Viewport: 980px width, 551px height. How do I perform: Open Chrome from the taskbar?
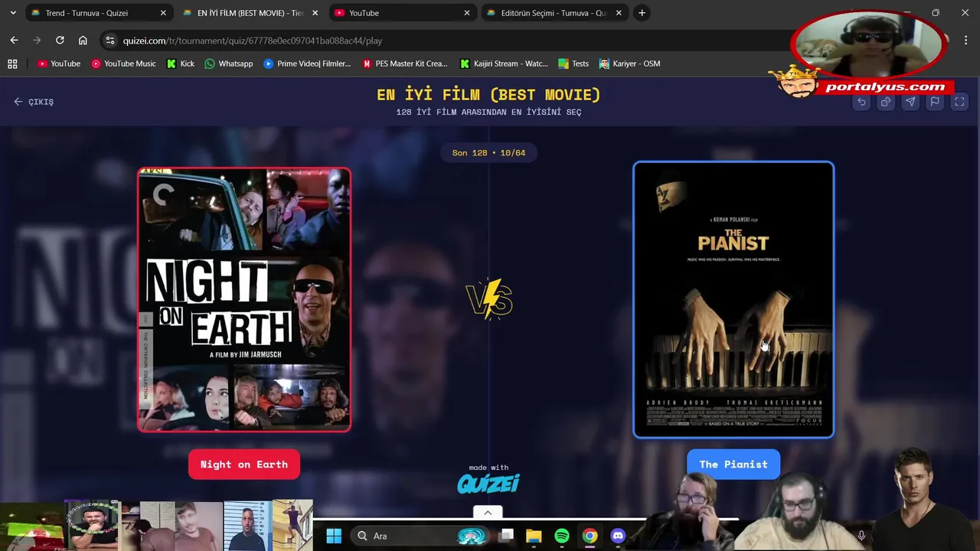tap(590, 536)
